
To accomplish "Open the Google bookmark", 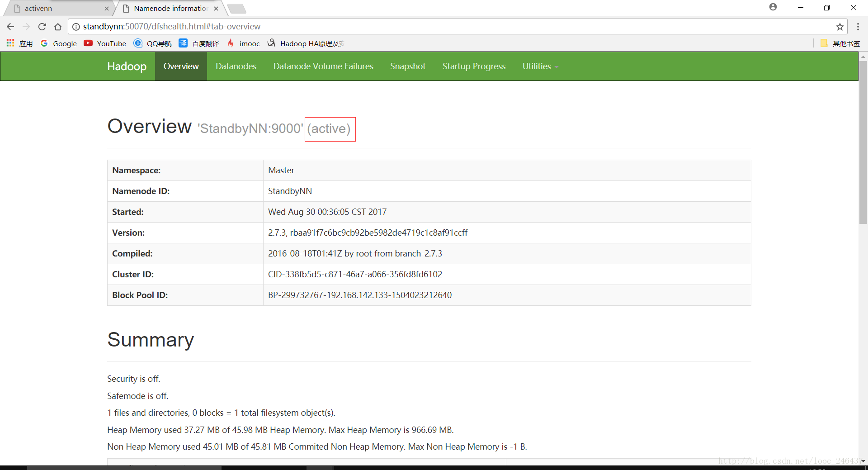I will (59, 43).
